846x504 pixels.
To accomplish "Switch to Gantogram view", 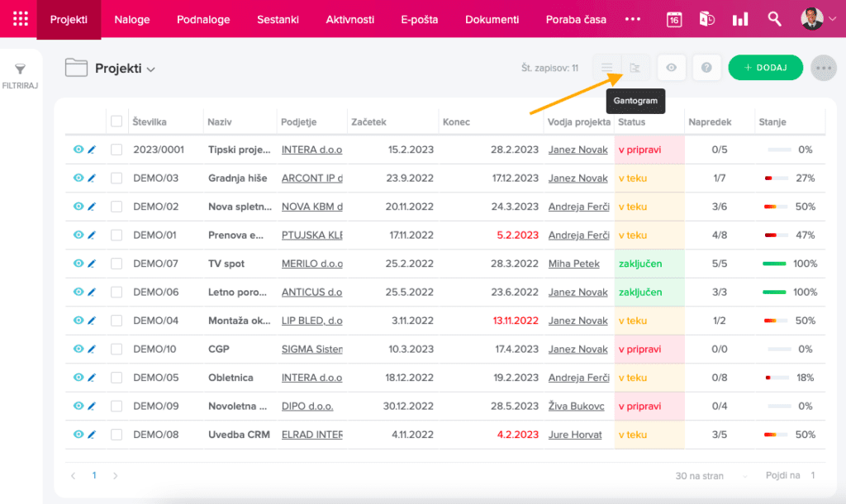I will coord(634,68).
